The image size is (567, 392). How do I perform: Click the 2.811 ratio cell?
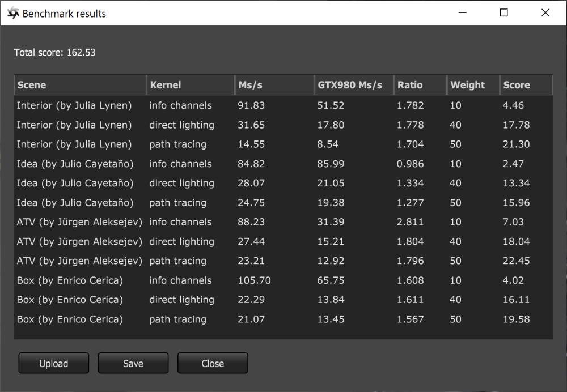[x=410, y=222]
